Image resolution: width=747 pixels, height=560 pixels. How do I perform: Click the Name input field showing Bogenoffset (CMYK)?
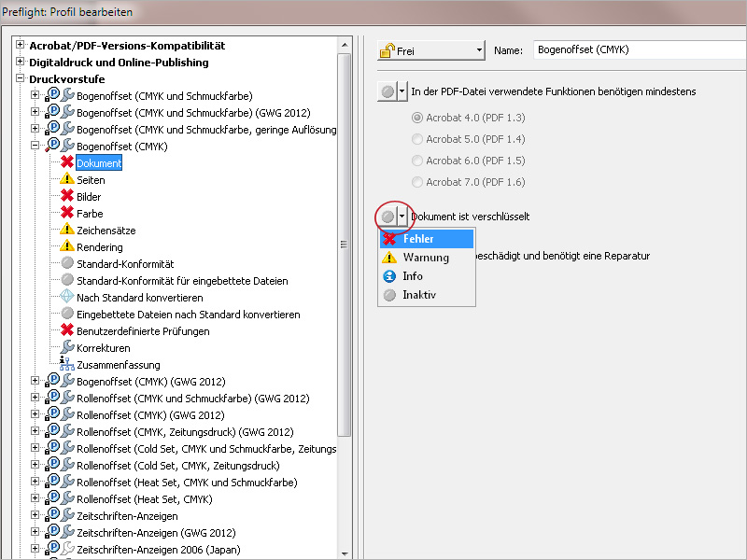pos(638,51)
